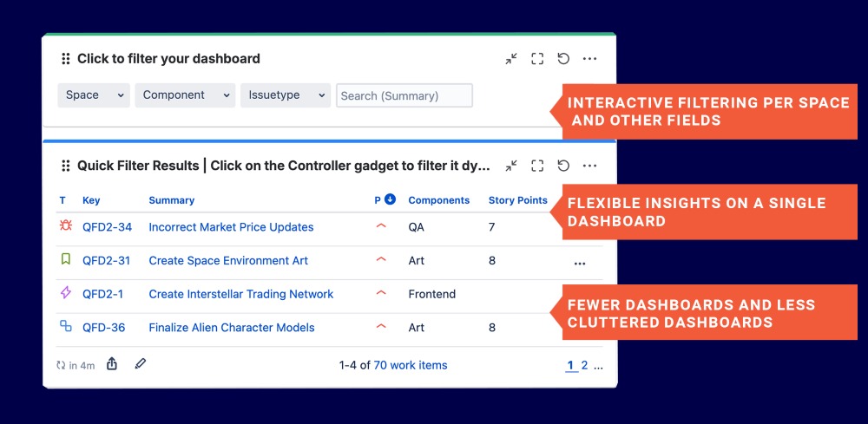Click priority arrow for Create Space Environment Art

coord(381,259)
